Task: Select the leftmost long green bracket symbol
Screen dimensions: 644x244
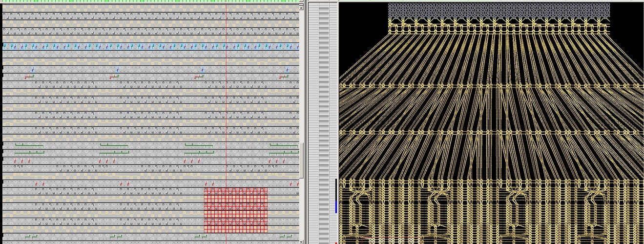Action: pyautogui.click(x=29, y=145)
